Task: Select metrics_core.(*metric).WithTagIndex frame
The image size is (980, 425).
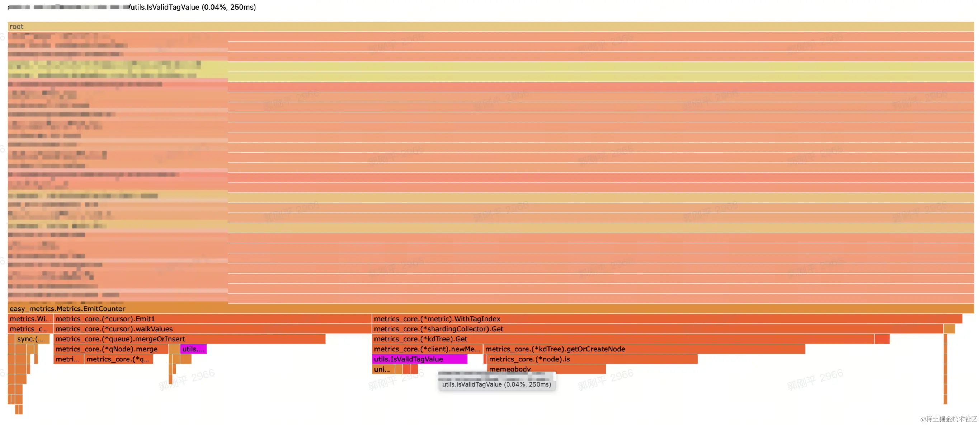Action: pyautogui.click(x=667, y=319)
